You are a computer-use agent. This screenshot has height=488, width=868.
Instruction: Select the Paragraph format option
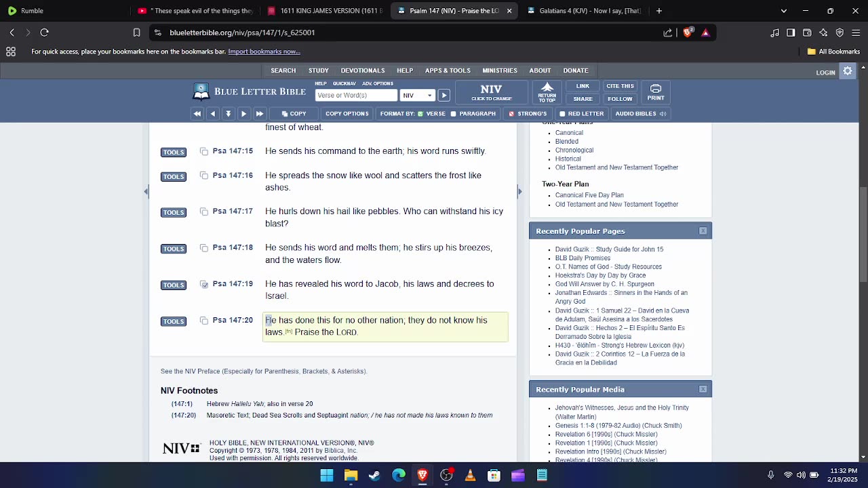(473, 114)
